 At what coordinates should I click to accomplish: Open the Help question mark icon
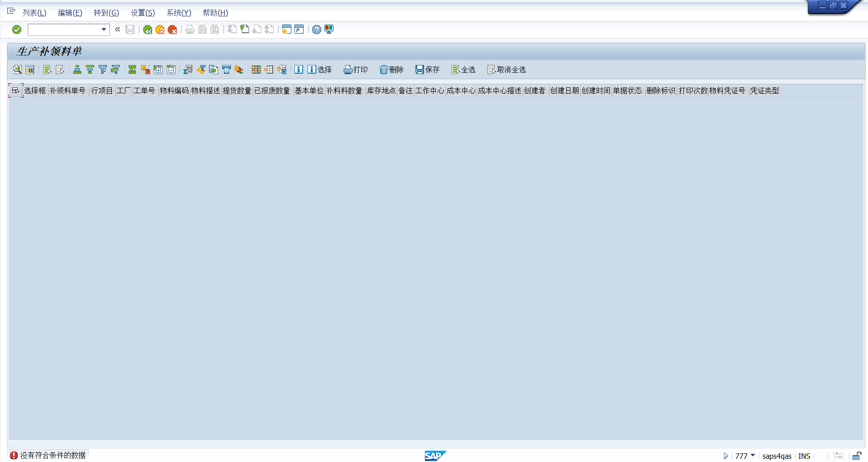click(x=317, y=30)
